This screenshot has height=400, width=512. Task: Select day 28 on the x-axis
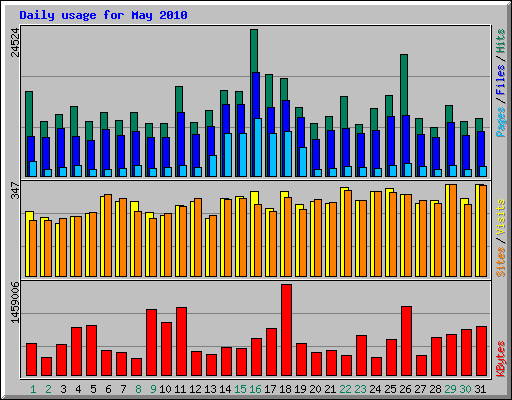pos(435,389)
